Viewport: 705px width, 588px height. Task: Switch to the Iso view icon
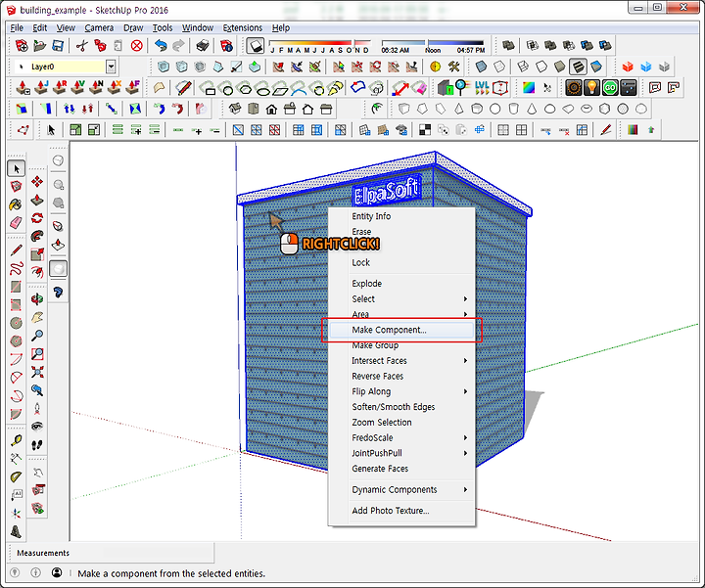[x=235, y=110]
